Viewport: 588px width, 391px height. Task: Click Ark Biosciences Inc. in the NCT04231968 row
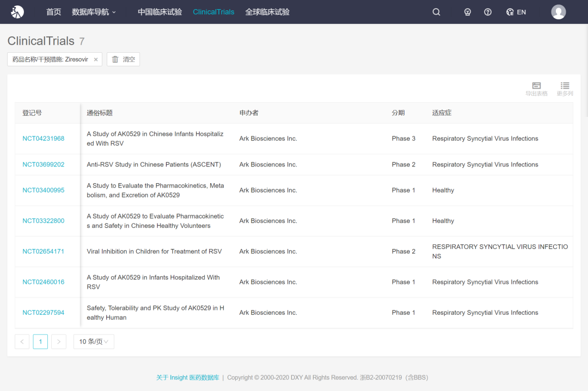coord(268,139)
